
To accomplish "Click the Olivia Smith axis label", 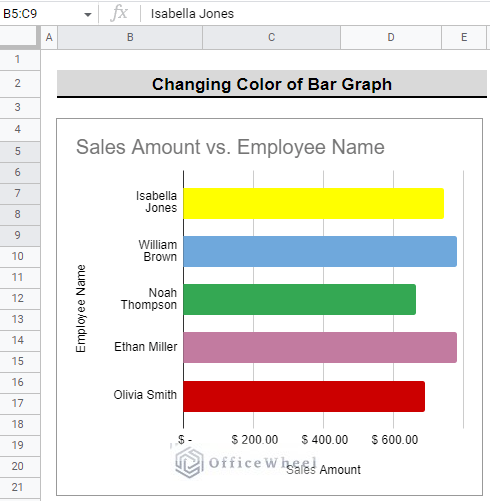I will pos(145,395).
